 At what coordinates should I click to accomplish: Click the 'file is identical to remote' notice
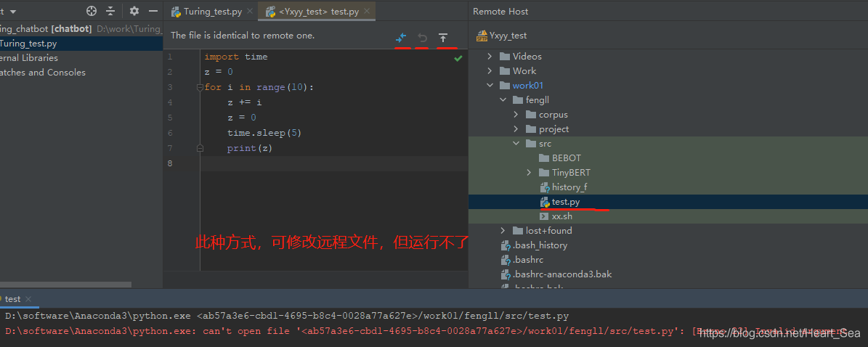(x=243, y=36)
